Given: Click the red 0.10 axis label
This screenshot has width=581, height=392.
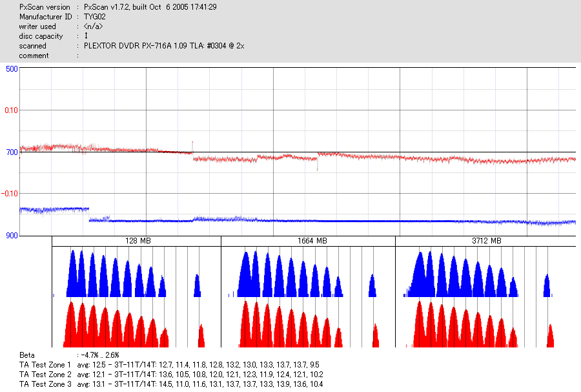Looking at the screenshot, I should click(11, 110).
